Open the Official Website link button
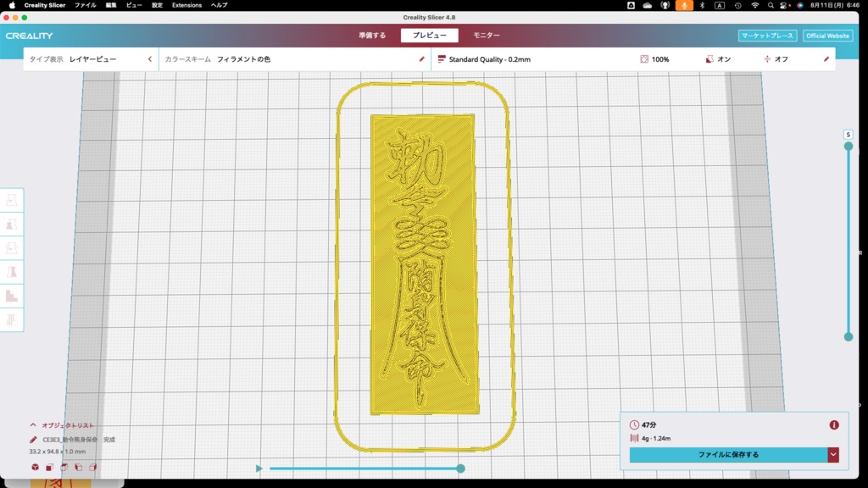Screen dimensions: 868x488 [x=827, y=36]
